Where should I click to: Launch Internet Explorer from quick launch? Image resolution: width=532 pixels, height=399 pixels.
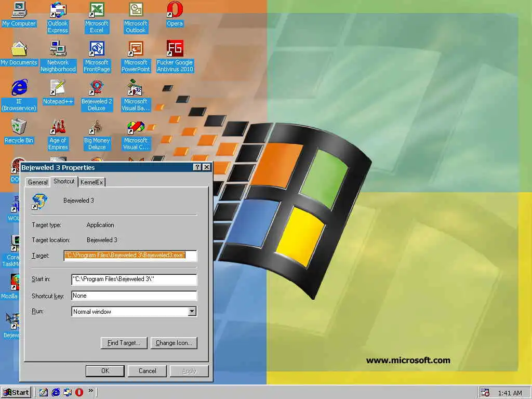point(56,393)
